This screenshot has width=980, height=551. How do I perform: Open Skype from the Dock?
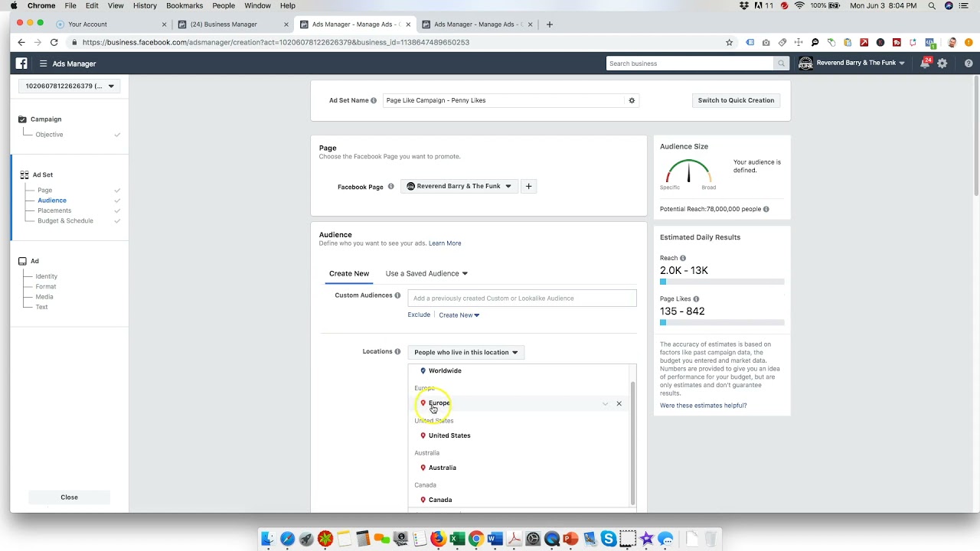tap(609, 539)
